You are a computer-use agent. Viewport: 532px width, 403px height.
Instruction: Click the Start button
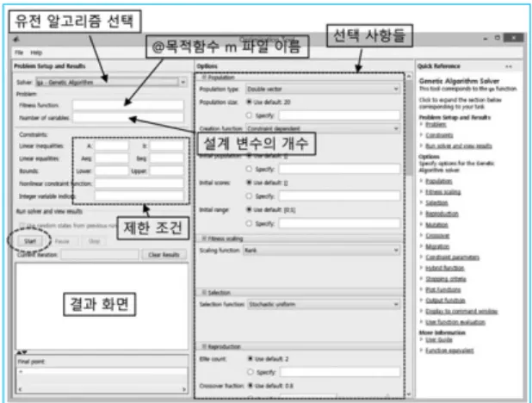tap(30, 241)
